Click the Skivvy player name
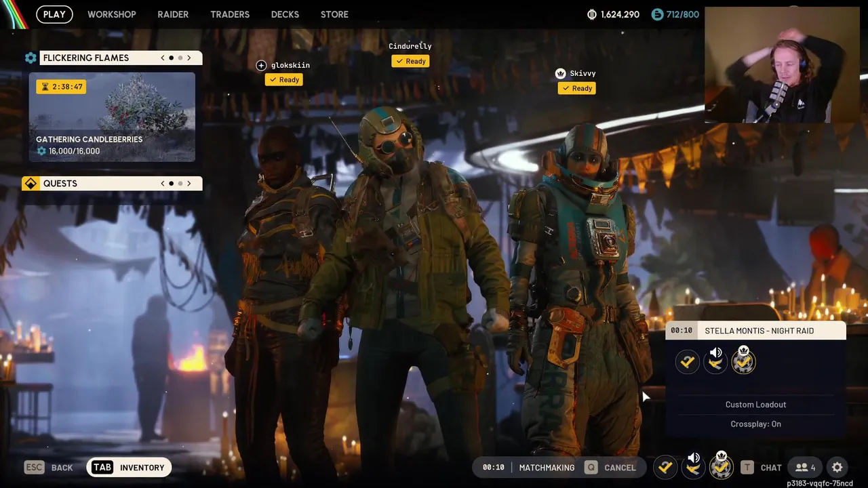Image resolution: width=868 pixels, height=488 pixels. click(583, 73)
